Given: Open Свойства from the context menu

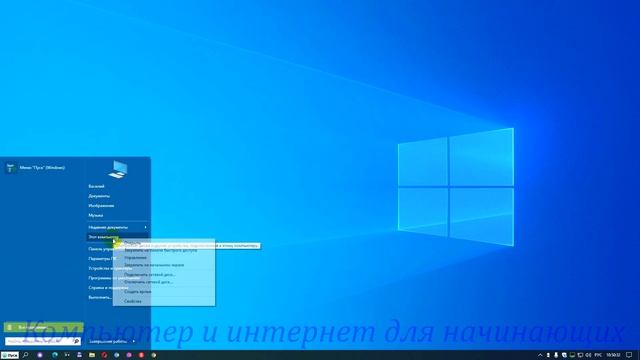Looking at the screenshot, I should pos(133,301).
